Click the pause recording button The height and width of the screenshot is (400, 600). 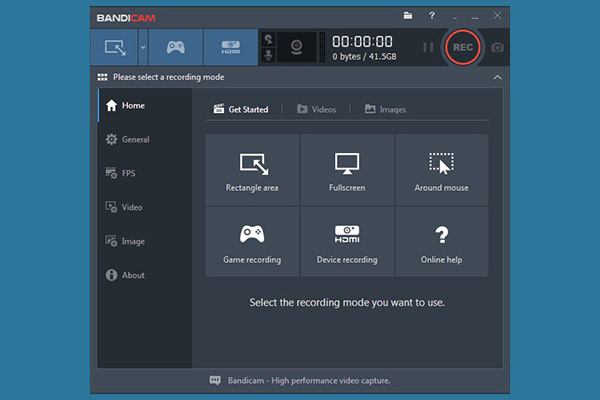pyautogui.click(x=428, y=47)
